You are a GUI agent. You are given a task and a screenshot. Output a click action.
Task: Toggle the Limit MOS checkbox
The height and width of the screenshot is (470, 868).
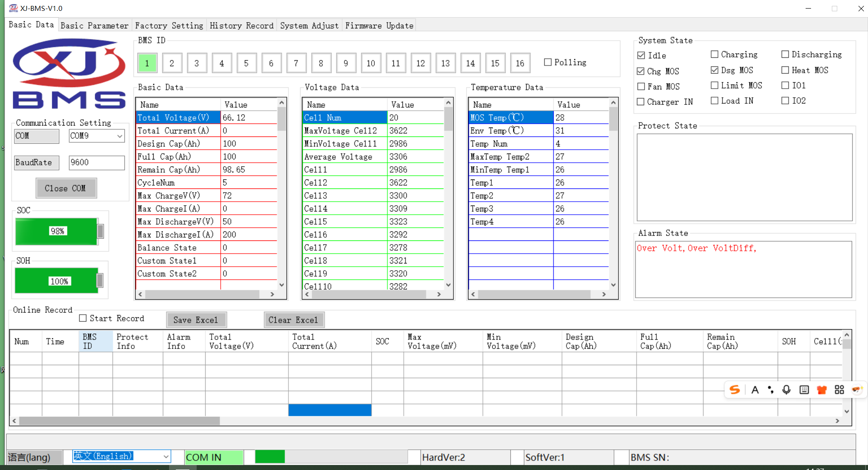[x=715, y=85]
